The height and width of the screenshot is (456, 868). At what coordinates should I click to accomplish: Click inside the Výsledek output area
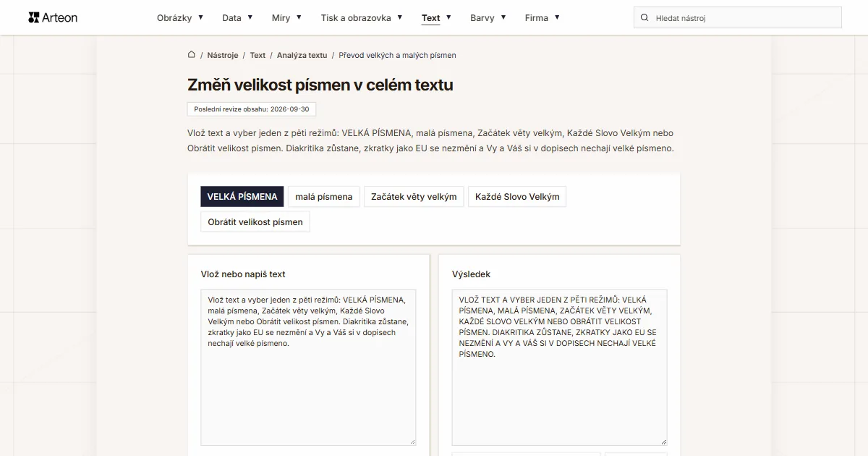point(559,367)
